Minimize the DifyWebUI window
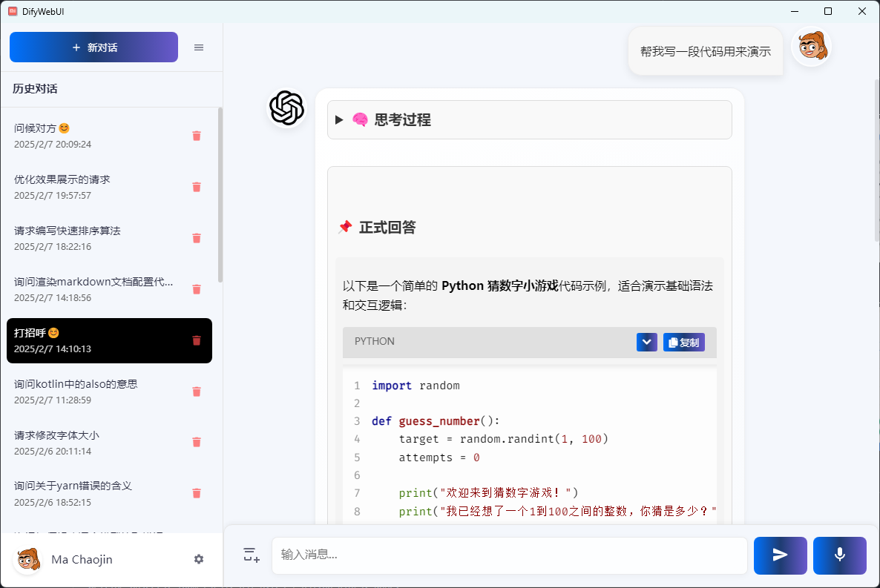880x588 pixels. [795, 11]
